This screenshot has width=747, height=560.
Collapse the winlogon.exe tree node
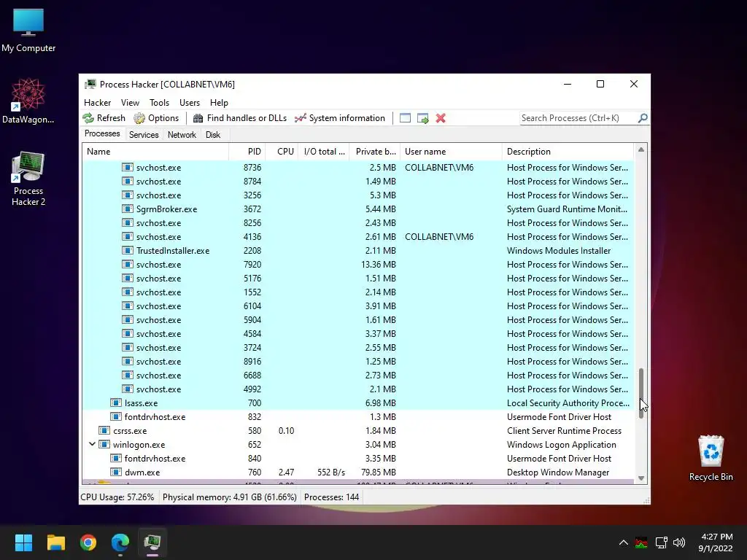[92, 444]
